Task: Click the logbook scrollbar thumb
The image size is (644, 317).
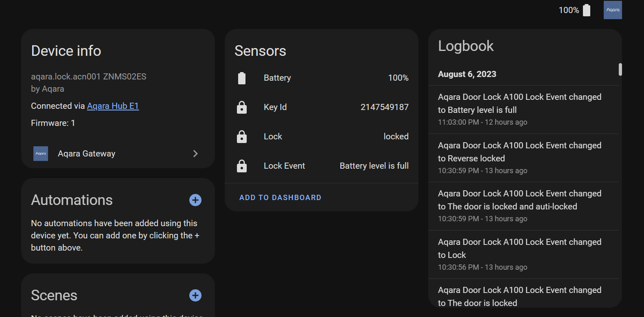Action: pyautogui.click(x=620, y=69)
